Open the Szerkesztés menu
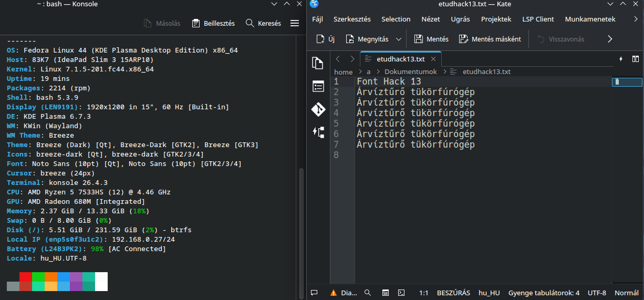Image resolution: width=644 pixels, height=300 pixels. pyautogui.click(x=352, y=19)
